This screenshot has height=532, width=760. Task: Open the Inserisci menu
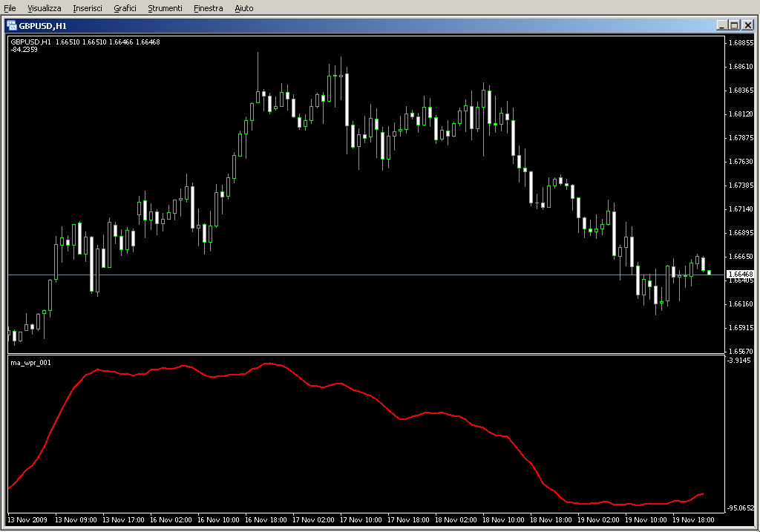(88, 8)
